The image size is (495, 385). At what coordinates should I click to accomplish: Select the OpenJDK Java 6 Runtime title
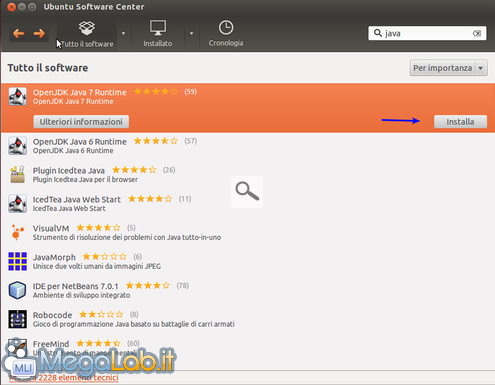(80, 142)
